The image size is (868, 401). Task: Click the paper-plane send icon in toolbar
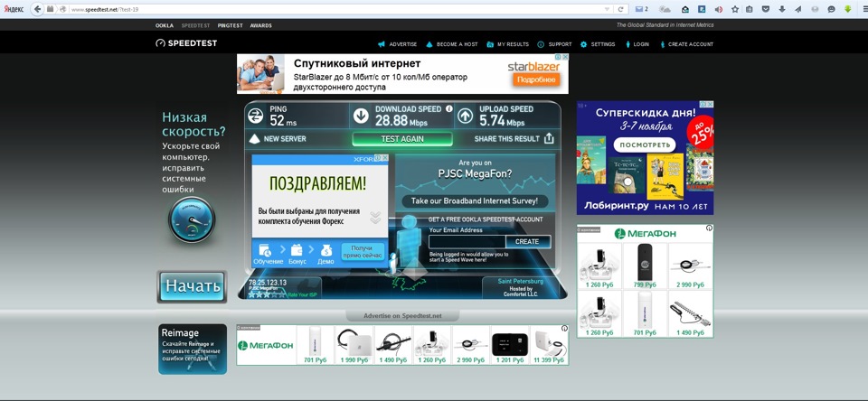click(798, 9)
